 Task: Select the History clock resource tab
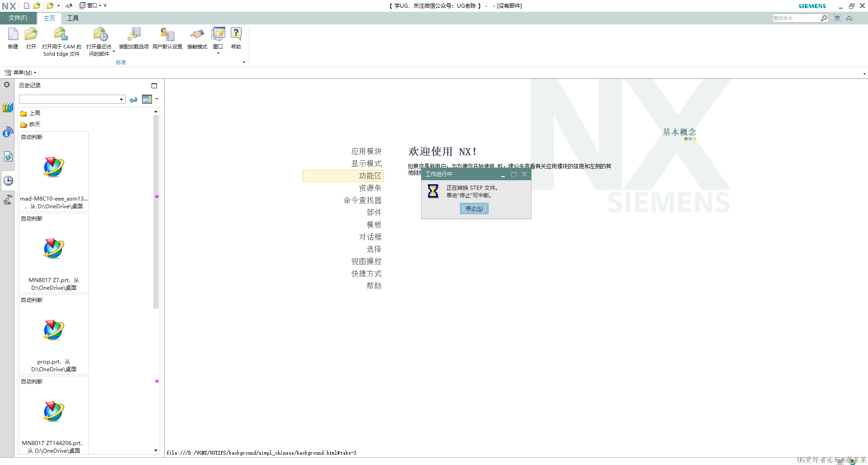[8, 181]
